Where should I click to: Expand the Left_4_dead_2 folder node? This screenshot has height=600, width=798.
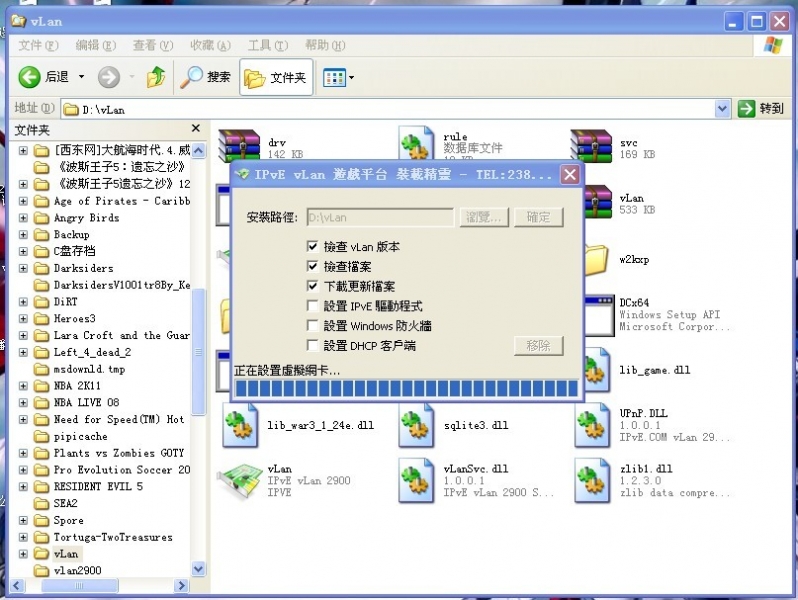pyautogui.click(x=23, y=352)
